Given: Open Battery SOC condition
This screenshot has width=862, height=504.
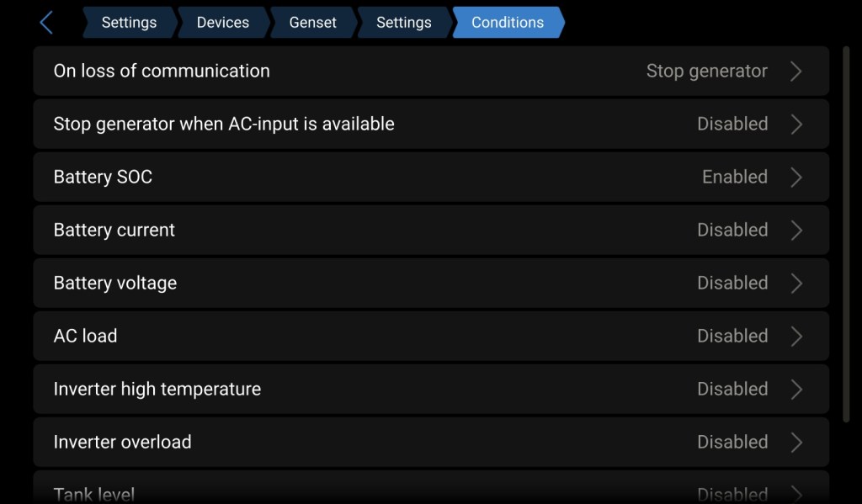Looking at the screenshot, I should (x=103, y=177).
